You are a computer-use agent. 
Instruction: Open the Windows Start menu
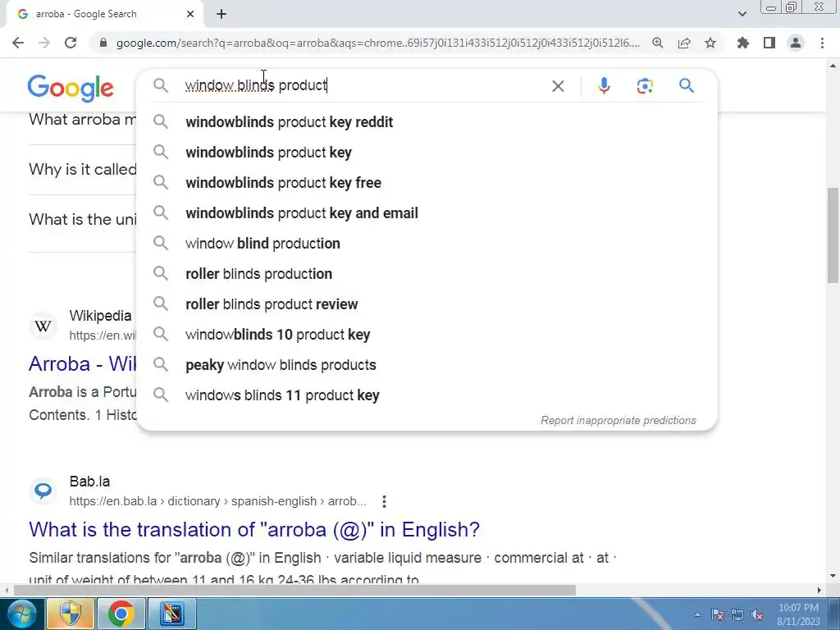[x=21, y=614]
